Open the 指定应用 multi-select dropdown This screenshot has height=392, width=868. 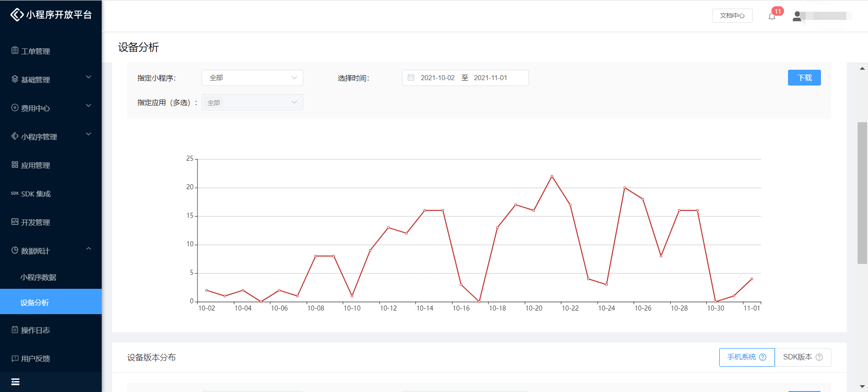point(252,103)
